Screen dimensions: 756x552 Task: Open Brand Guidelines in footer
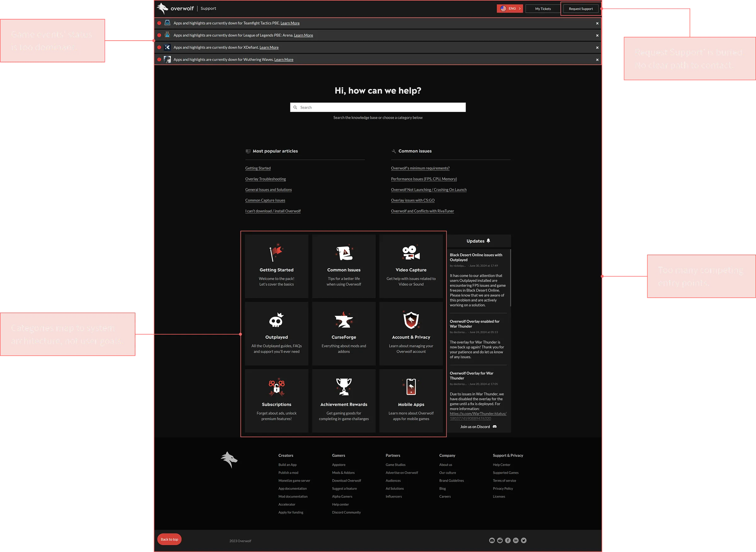point(451,480)
